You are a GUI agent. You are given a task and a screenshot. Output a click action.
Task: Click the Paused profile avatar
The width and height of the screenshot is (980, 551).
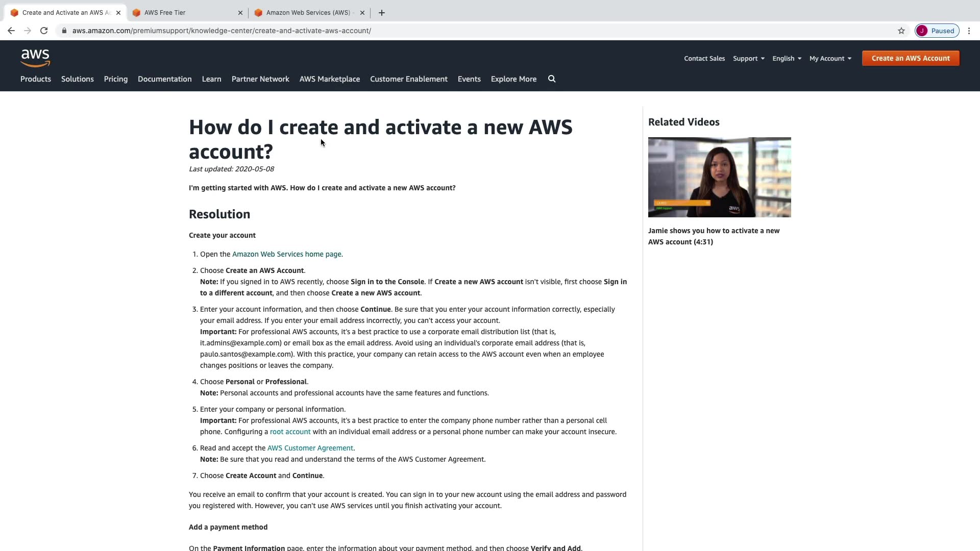point(937,31)
